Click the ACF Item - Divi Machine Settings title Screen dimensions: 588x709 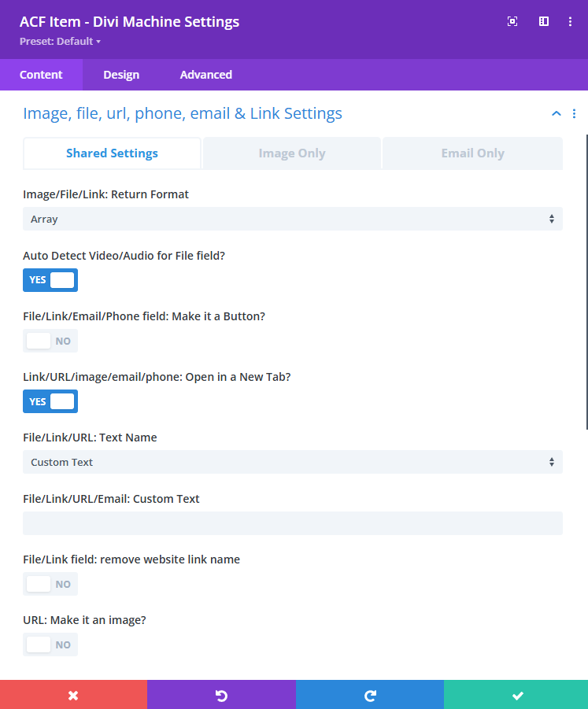tap(129, 22)
